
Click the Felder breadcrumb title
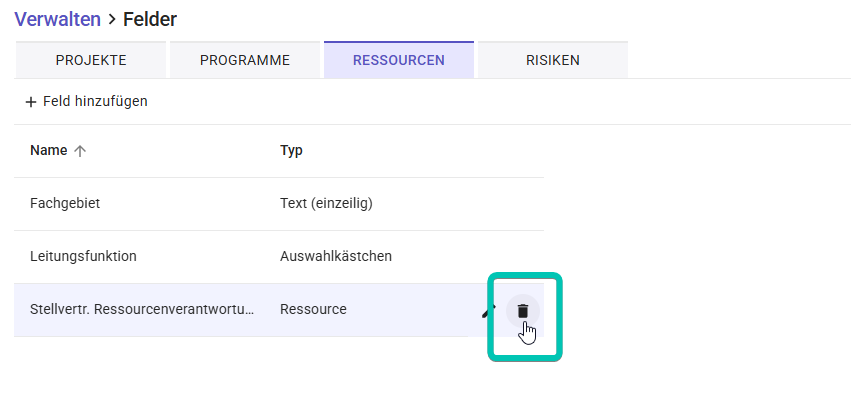[x=150, y=20]
